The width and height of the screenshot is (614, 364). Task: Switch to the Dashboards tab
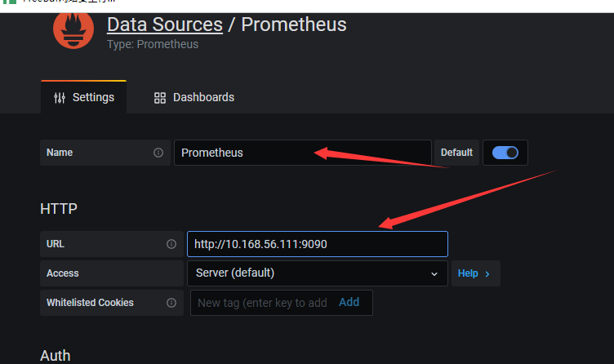194,97
